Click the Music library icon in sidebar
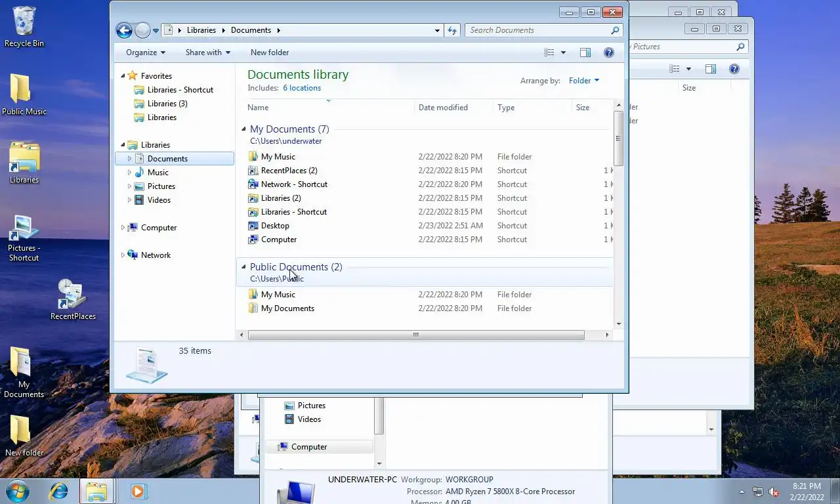This screenshot has height=504, width=840. [x=139, y=172]
